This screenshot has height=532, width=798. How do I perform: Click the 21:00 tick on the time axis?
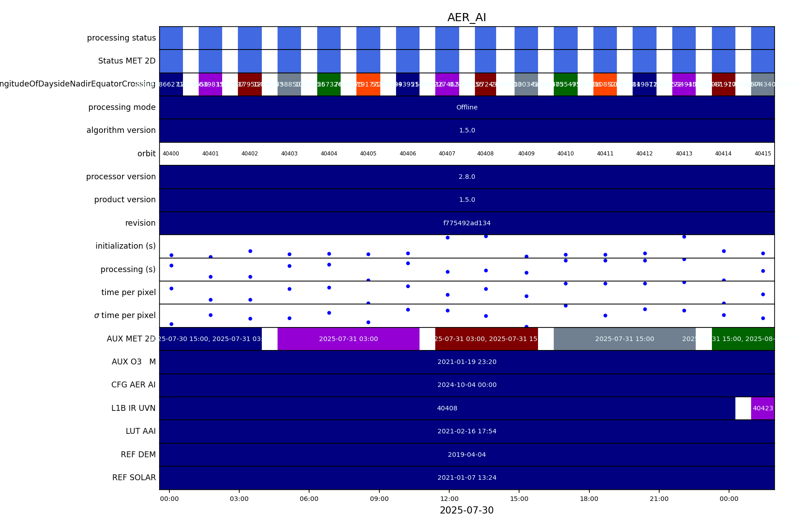pos(659,499)
